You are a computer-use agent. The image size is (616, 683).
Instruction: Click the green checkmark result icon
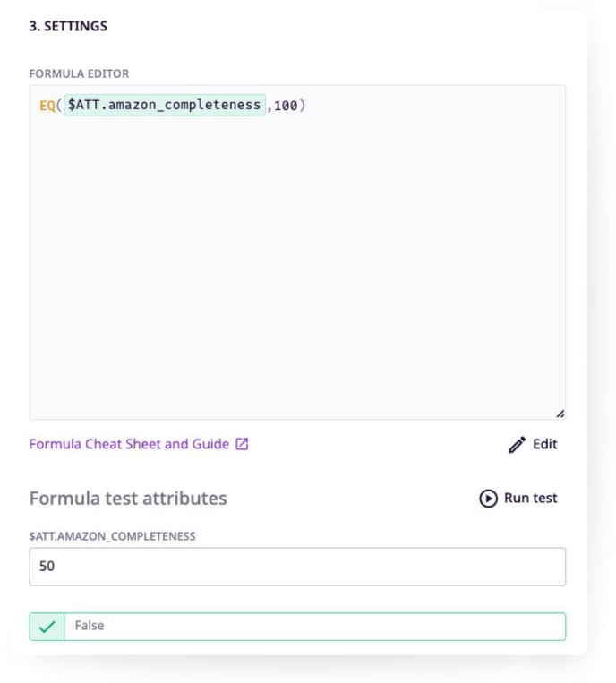tap(47, 627)
